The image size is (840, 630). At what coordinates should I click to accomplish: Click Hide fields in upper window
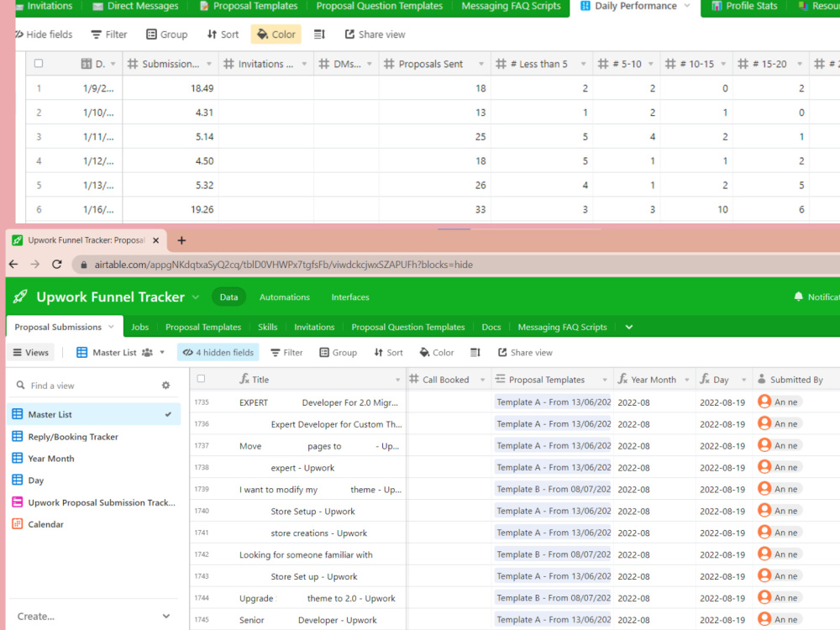(44, 34)
